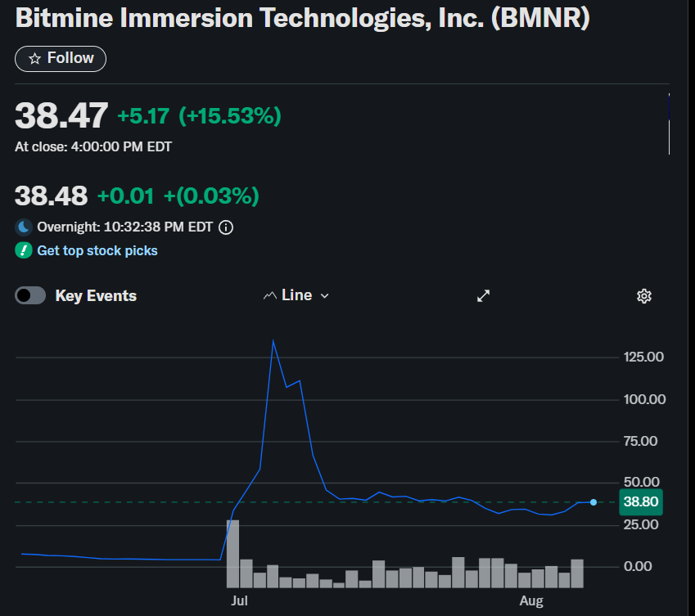Viewport: 695px width, 616px height.
Task: Click the green exclamation promo icon
Action: coord(24,250)
